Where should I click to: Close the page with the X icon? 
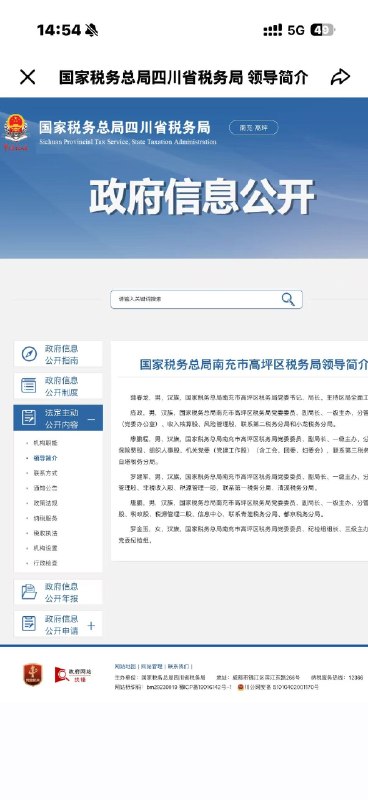28,77
